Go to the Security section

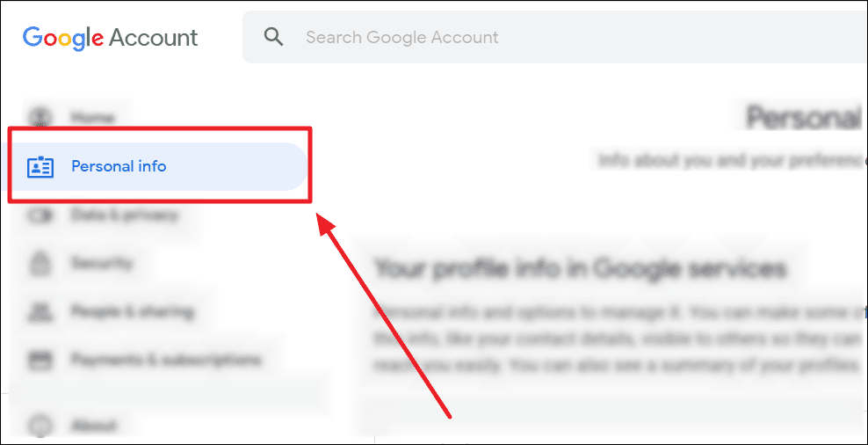click(x=101, y=263)
